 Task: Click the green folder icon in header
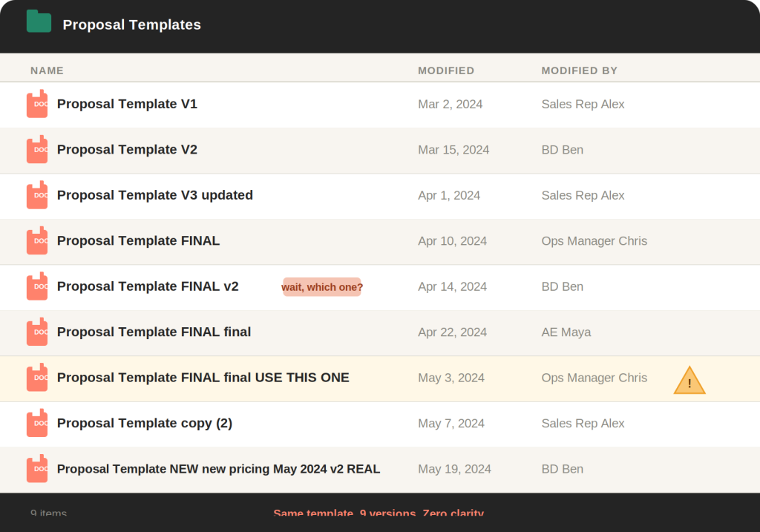pyautogui.click(x=39, y=22)
